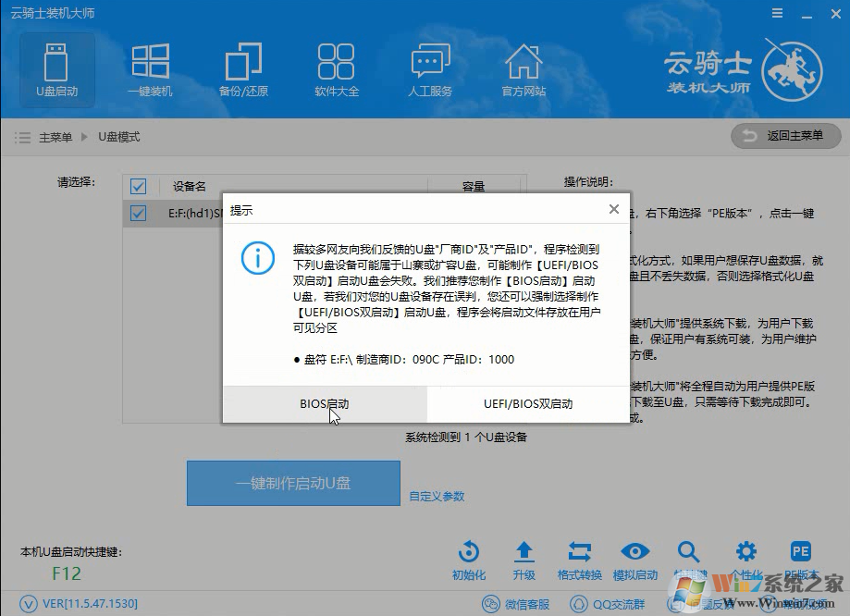Close the 提示 warning dialog
The image size is (850, 616).
[x=613, y=209]
